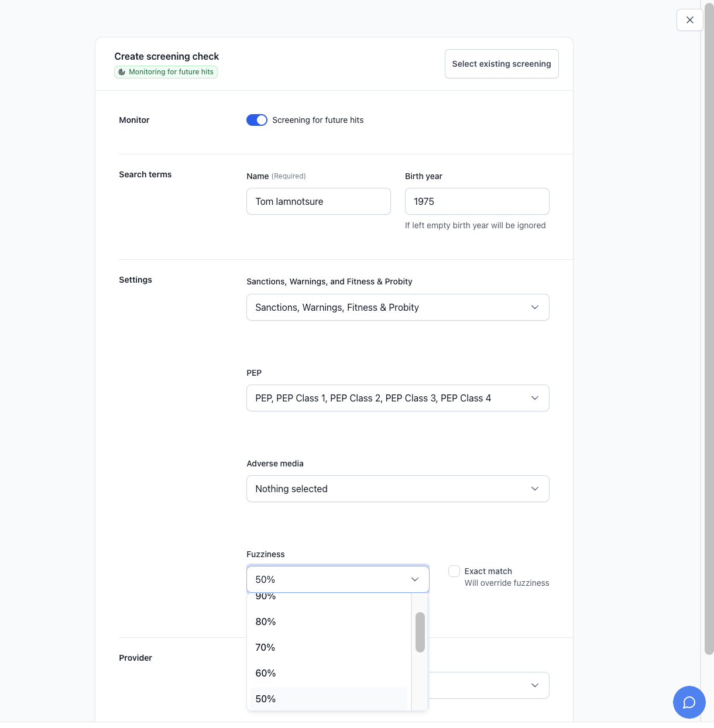Open Adverse media Nothing selected dropdown
Image resolution: width=714 pixels, height=728 pixels.
(397, 489)
